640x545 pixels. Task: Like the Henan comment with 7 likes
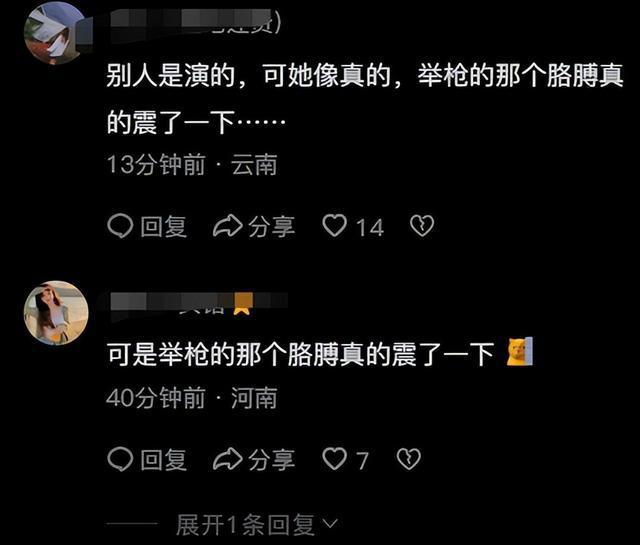[x=334, y=459]
